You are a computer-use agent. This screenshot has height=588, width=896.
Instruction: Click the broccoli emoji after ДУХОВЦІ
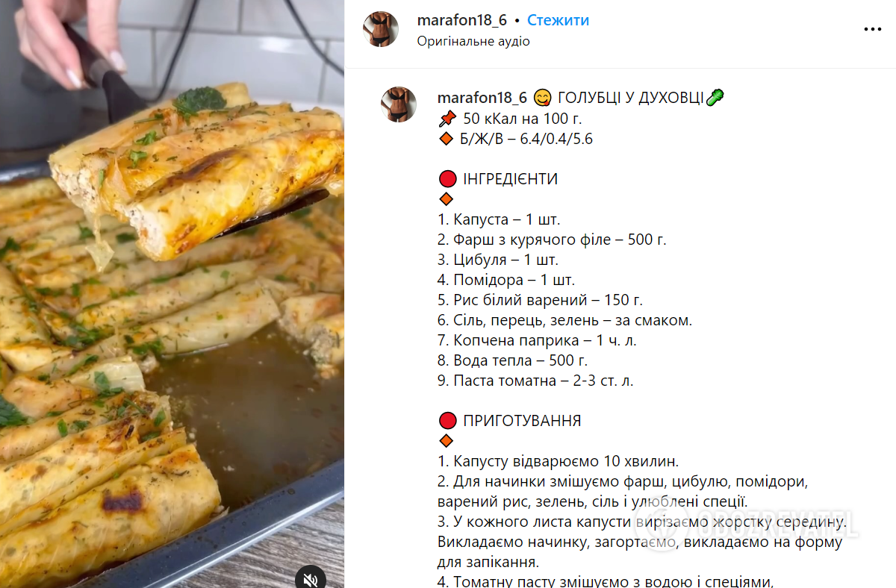point(715,98)
